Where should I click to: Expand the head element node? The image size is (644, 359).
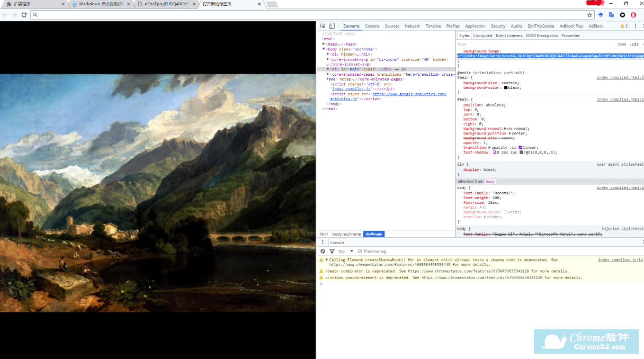[324, 44]
